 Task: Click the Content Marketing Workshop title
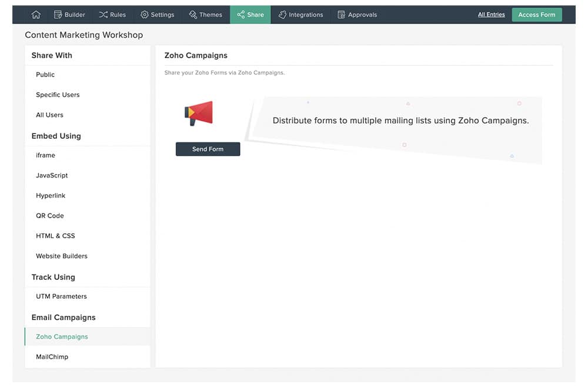(x=84, y=35)
